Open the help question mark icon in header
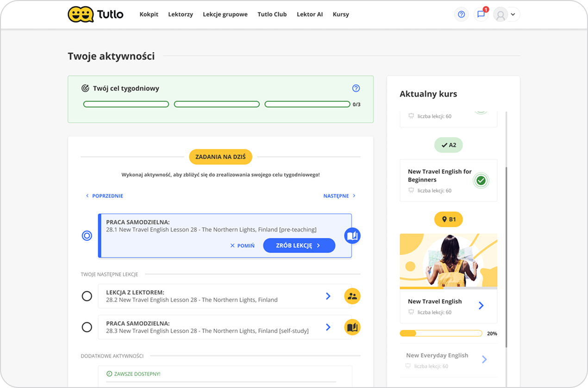This screenshot has height=388, width=588. coord(461,14)
